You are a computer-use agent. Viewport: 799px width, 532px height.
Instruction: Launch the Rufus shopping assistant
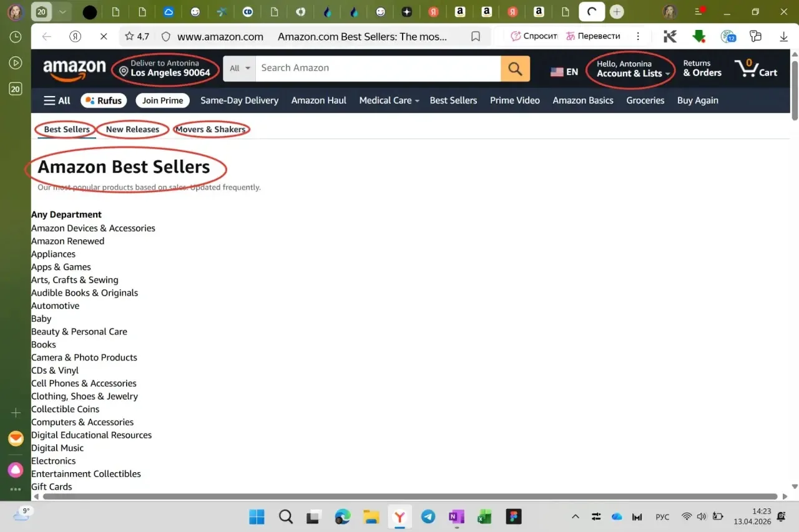point(104,100)
